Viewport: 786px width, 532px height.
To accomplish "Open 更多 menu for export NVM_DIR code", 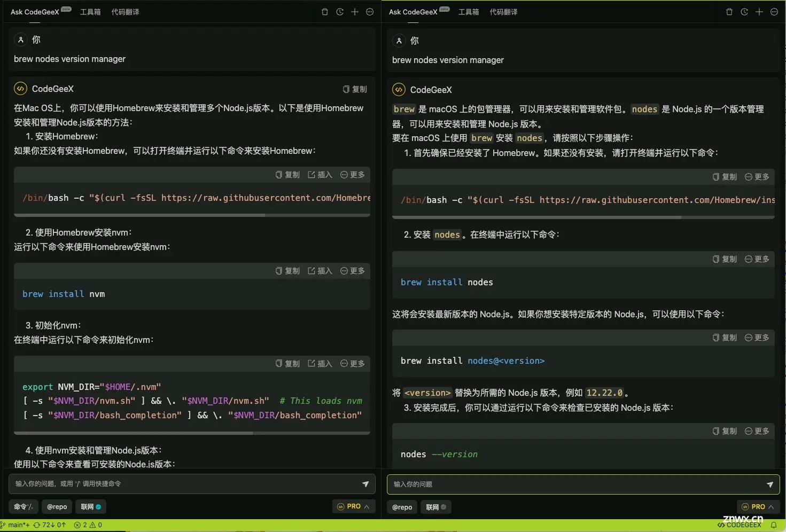I will coord(353,364).
